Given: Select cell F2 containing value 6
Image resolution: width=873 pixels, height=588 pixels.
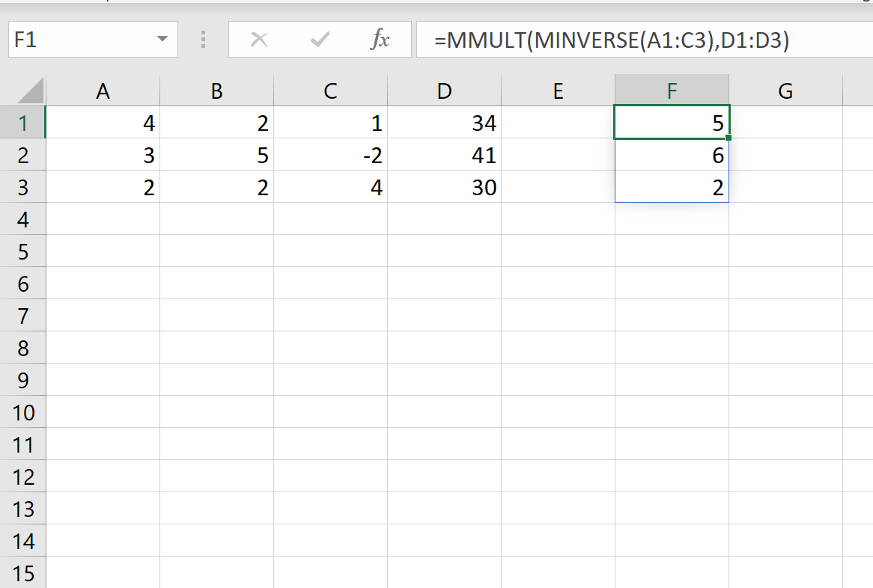Looking at the screenshot, I should [672, 155].
